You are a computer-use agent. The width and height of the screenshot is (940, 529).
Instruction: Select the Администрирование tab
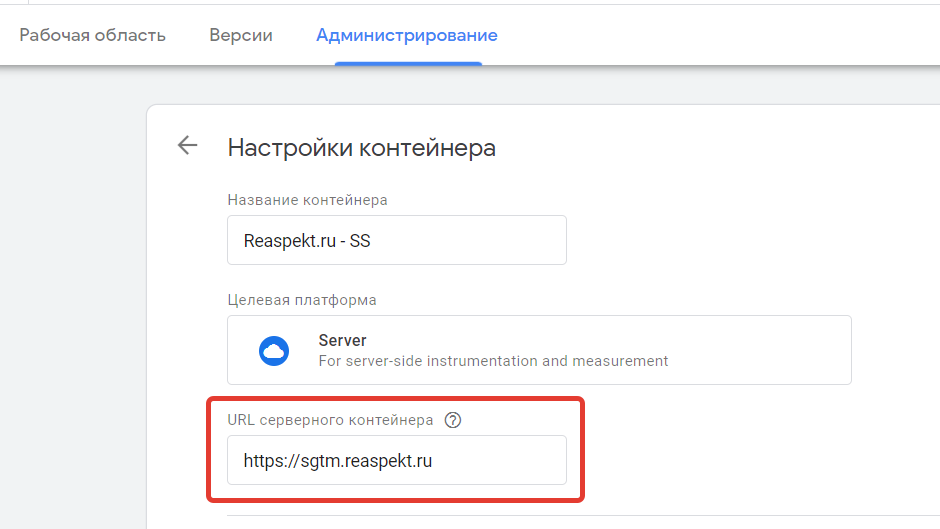pyautogui.click(x=407, y=35)
